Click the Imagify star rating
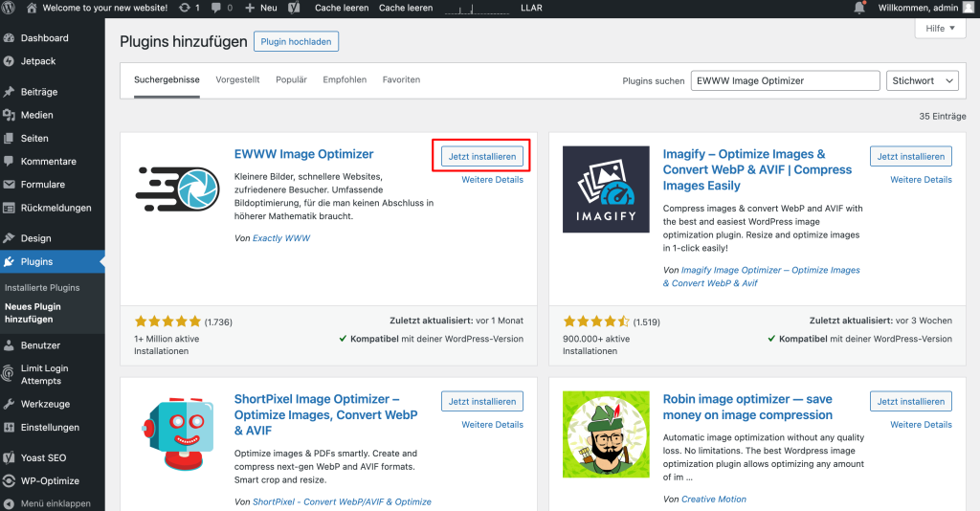Viewport: 980px width, 511px height. tap(596, 322)
